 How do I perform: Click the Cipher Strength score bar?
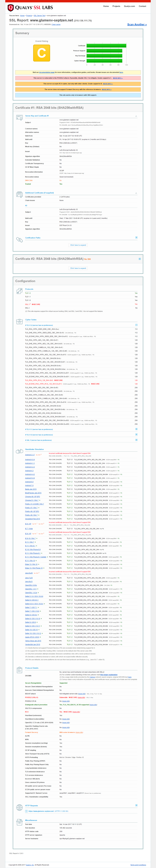coord(104,61)
